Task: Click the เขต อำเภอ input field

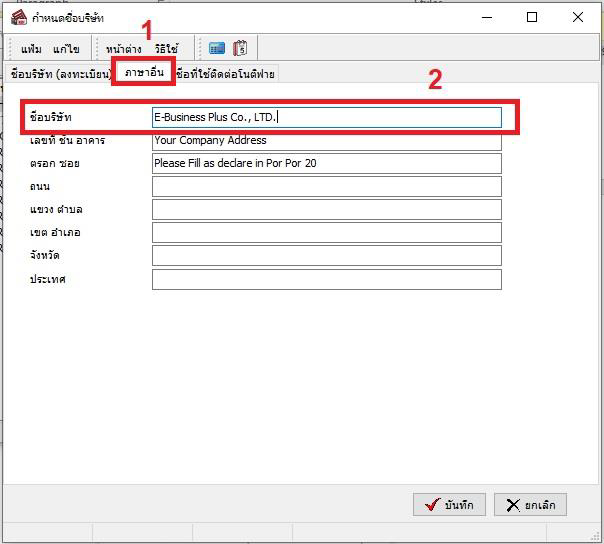Action: (326, 233)
